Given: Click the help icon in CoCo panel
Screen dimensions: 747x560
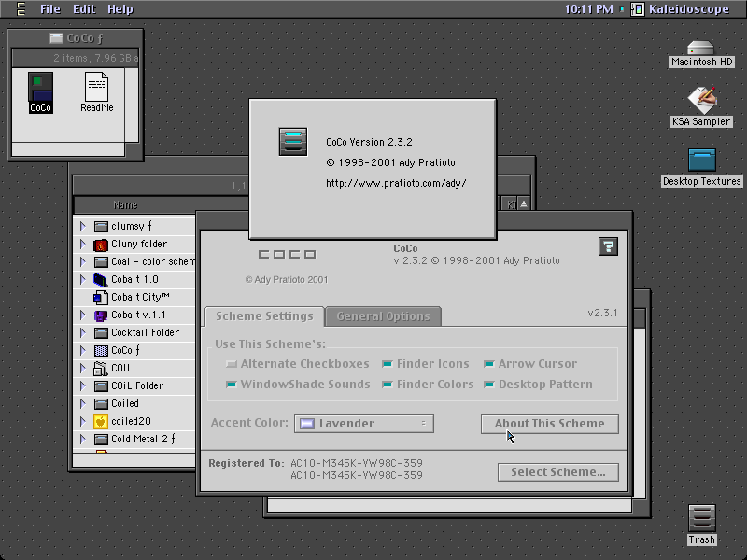Looking at the screenshot, I should click(609, 246).
